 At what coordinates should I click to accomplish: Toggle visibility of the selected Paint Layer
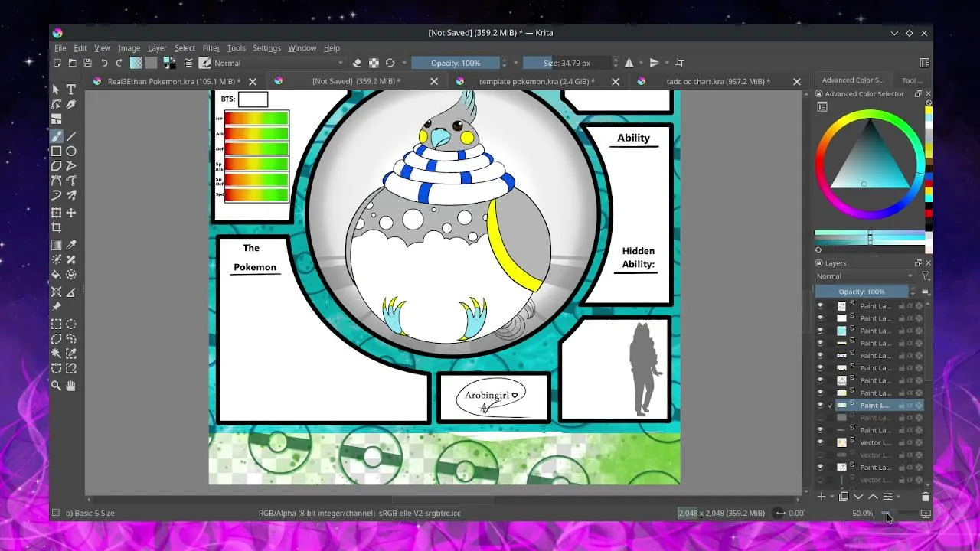point(820,406)
